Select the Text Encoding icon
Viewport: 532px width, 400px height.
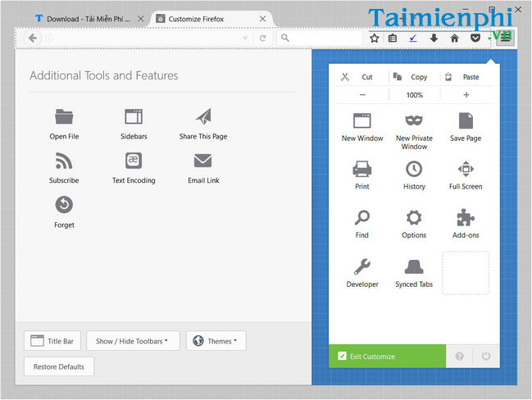coord(134,161)
